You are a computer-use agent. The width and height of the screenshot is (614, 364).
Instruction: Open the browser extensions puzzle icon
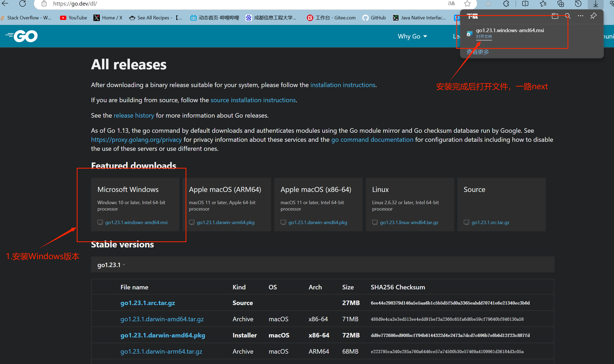tap(506, 3)
